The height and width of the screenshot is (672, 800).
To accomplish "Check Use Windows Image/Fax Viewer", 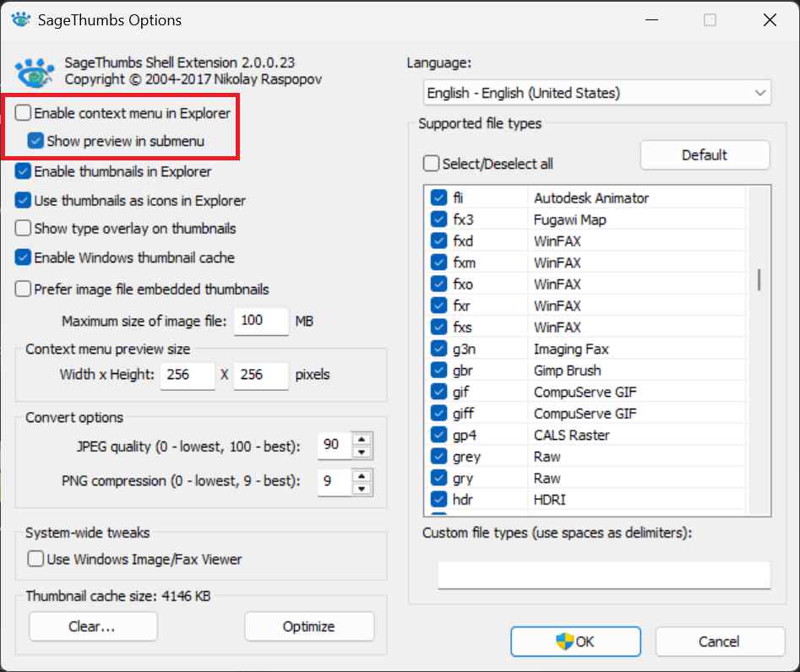I will coord(35,559).
